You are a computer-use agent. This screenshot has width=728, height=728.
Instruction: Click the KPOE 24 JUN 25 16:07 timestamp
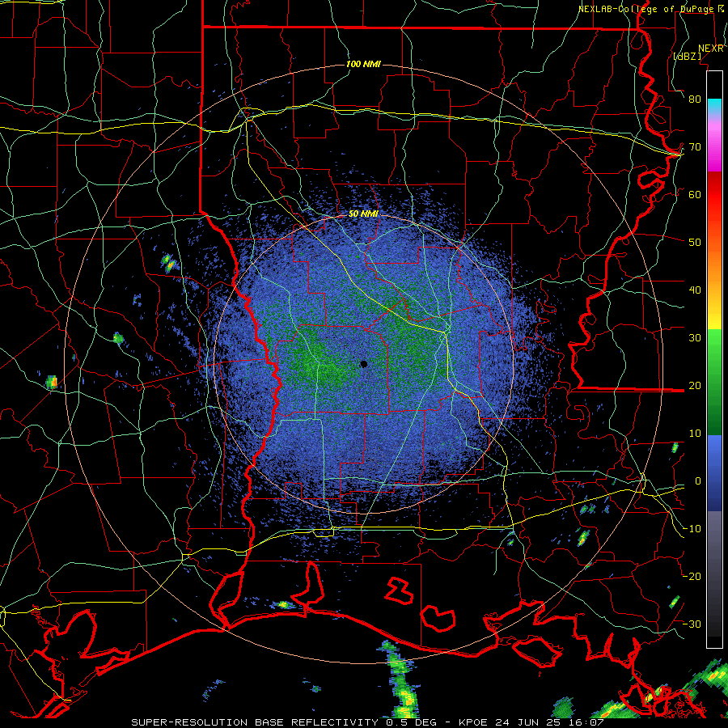pyautogui.click(x=531, y=722)
